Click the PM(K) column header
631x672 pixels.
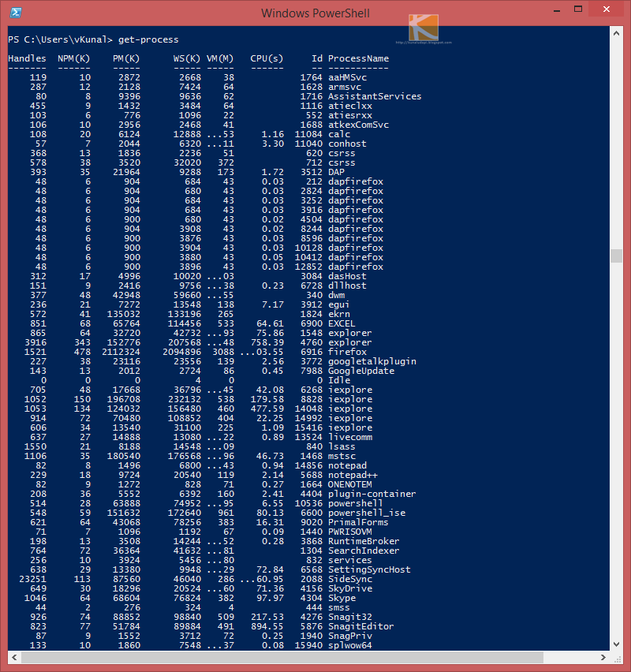coord(126,58)
